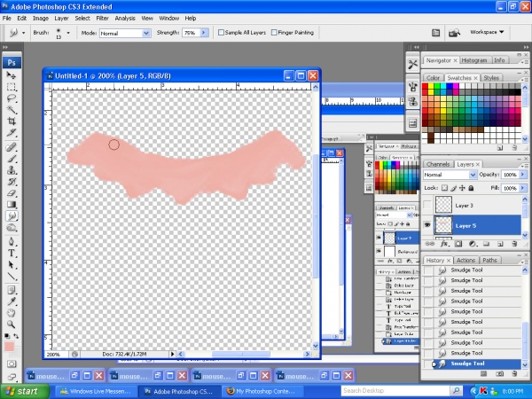Select the Eyedropper tool
Image resolution: width=532 pixels, height=399 pixels.
tap(12, 301)
